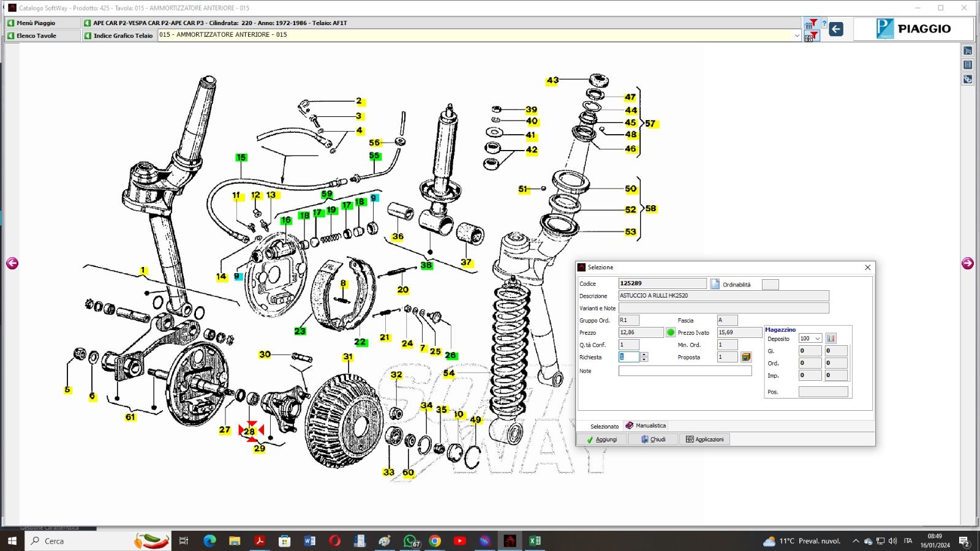Switch to the Manualistica tab

[x=646, y=425]
